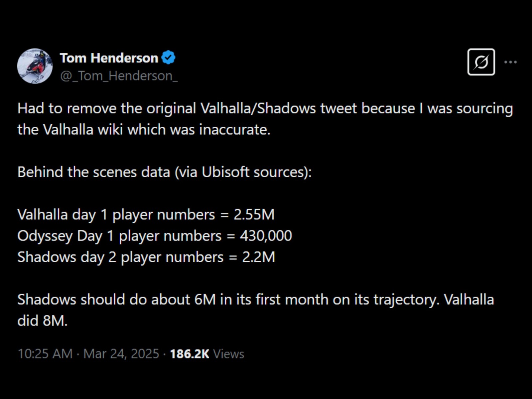Open the @_Tom_Henderson_ handle link
Screen dimensions: 532x399
[119, 76]
